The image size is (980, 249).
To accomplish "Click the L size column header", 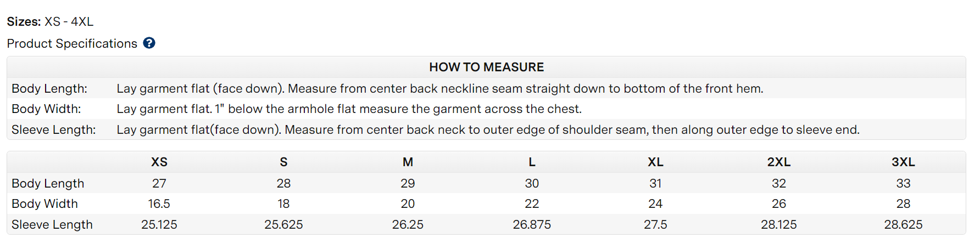I will pos(532,162).
